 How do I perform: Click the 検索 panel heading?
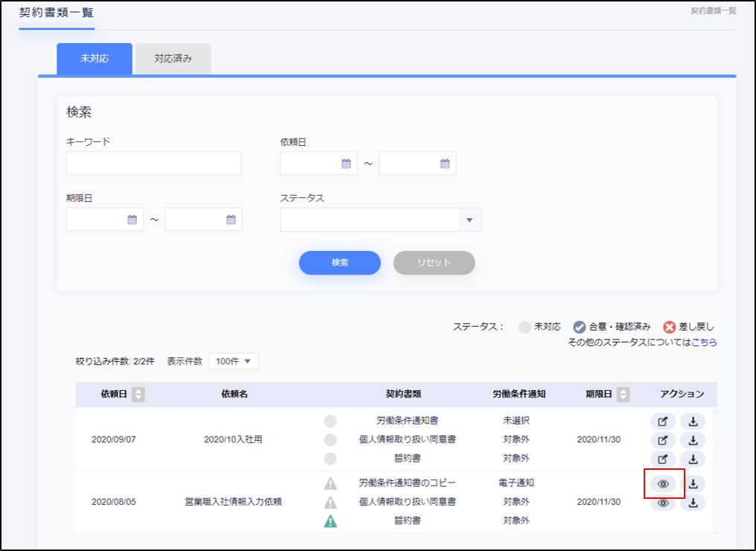(79, 112)
